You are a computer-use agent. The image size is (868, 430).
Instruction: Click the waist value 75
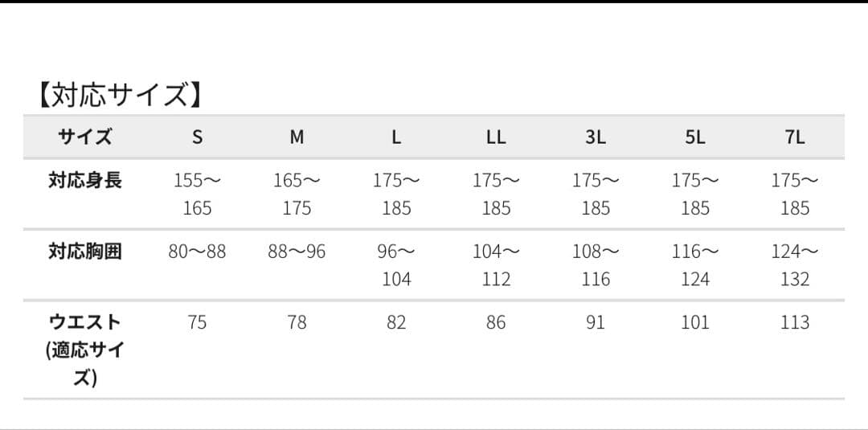point(197,322)
